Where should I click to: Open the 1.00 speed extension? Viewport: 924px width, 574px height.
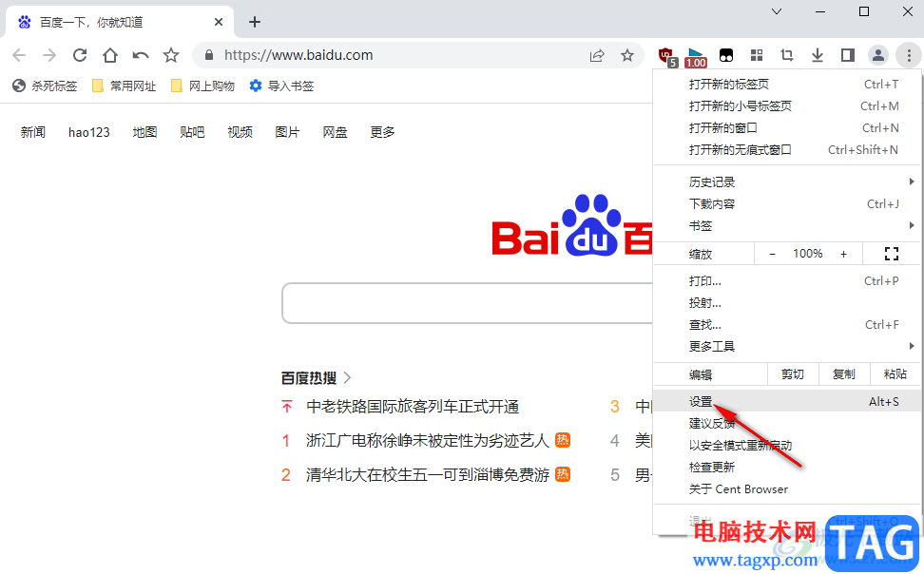[697, 58]
